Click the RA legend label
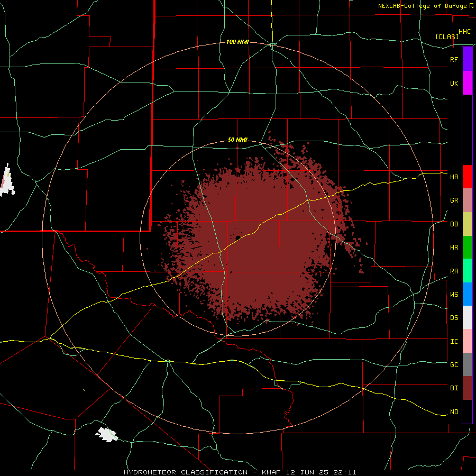Screen dimensions: 476x476 coord(454,271)
